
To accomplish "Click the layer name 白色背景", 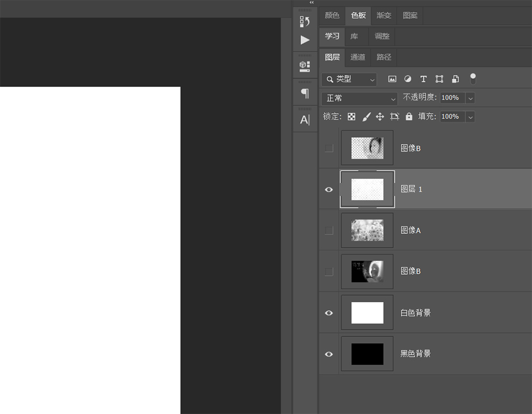I will [415, 312].
